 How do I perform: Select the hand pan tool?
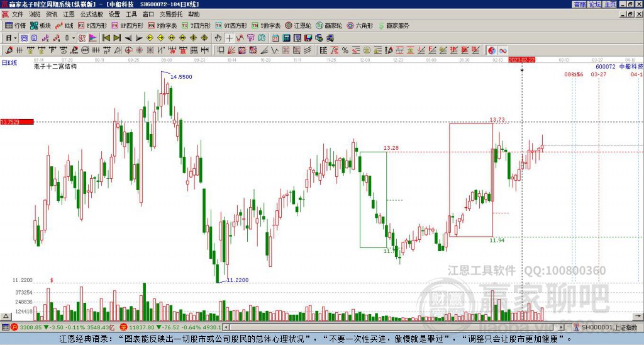click(218, 38)
